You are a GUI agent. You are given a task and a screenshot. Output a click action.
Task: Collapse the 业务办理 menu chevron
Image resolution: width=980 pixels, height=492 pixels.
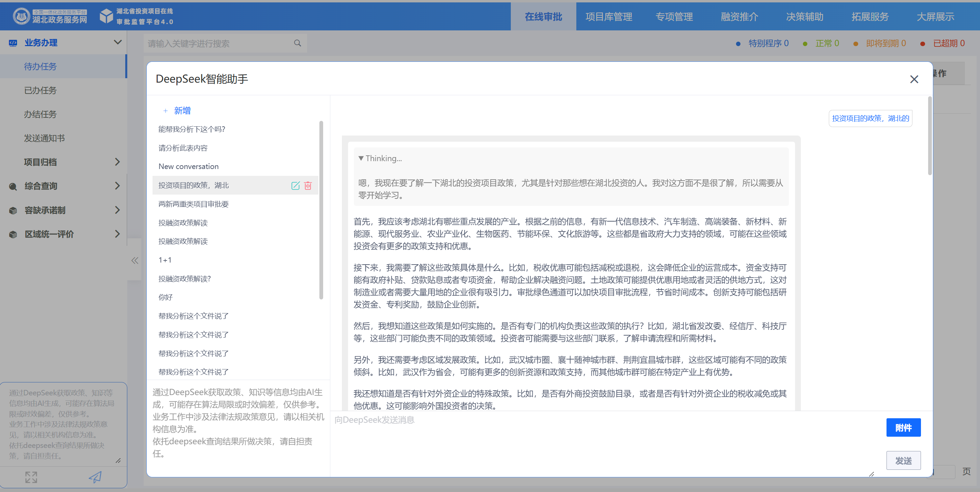118,42
